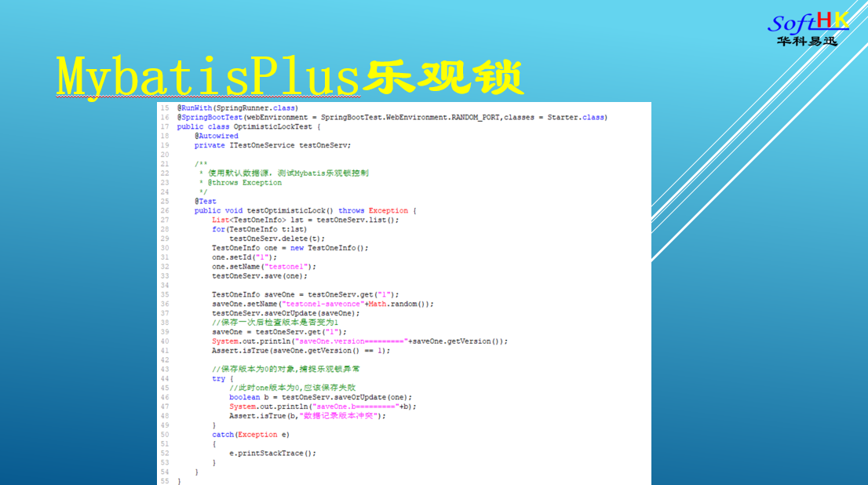The height and width of the screenshot is (485, 868).
Task: Click the line "@RunWith(SpringRunner.class)"
Action: [x=238, y=108]
